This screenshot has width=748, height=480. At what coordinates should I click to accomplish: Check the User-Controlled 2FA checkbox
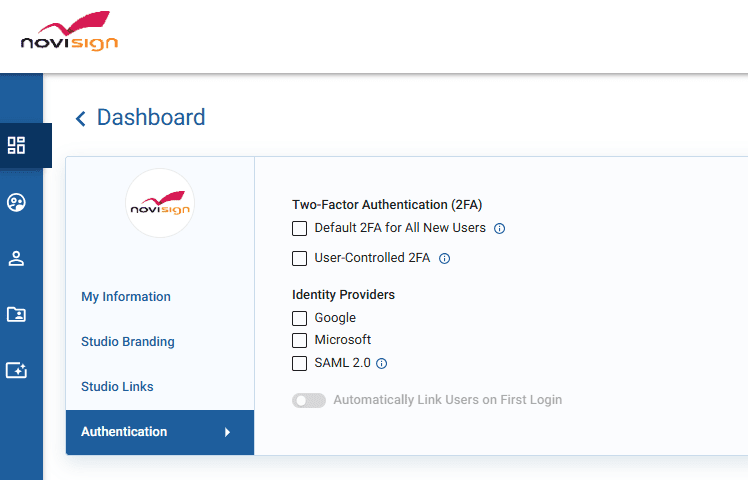300,258
